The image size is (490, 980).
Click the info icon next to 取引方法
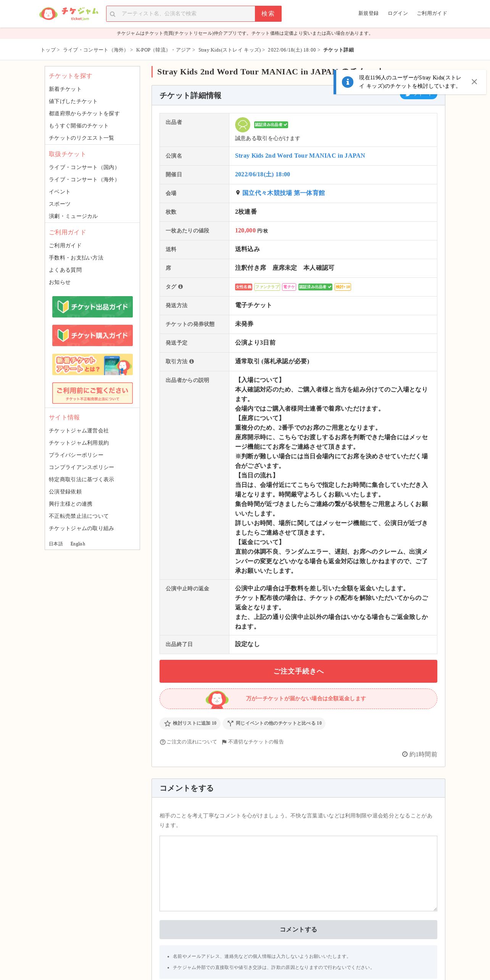coord(192,361)
